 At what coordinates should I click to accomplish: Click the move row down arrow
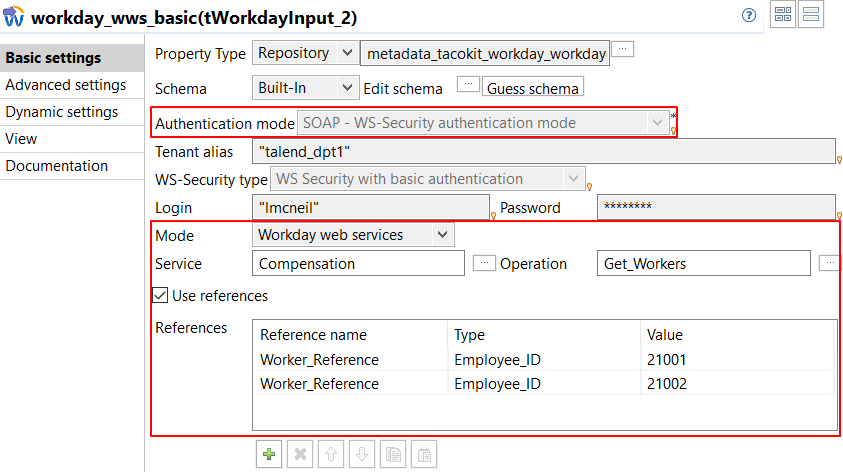[362, 454]
